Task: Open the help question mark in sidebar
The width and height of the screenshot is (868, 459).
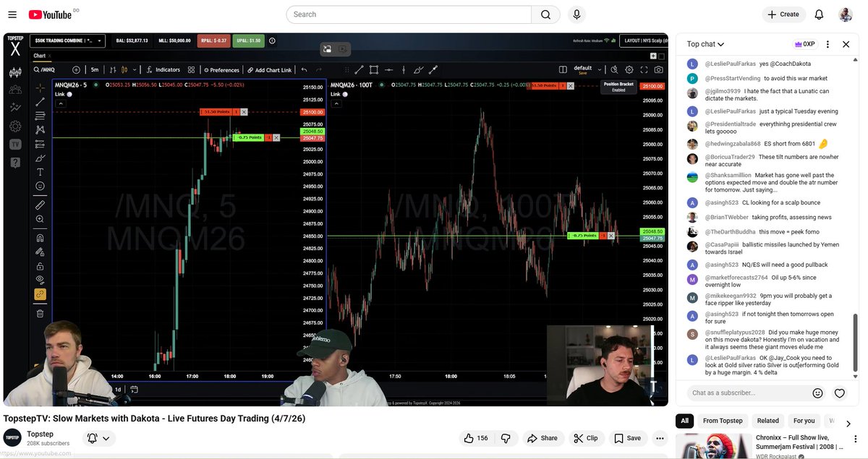Action: pos(15,163)
